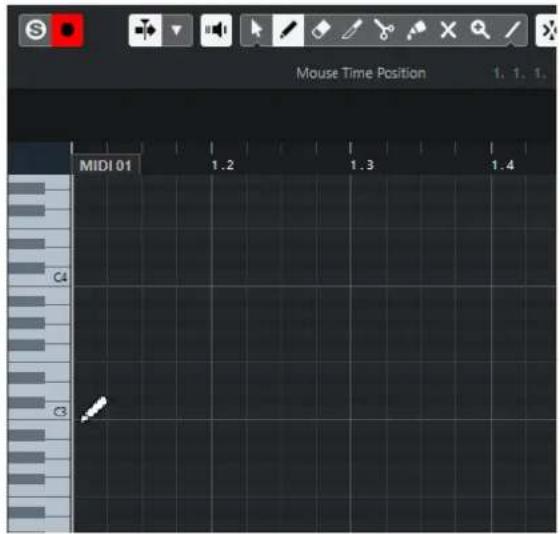Select the Draw pencil tool

pyautogui.click(x=288, y=30)
